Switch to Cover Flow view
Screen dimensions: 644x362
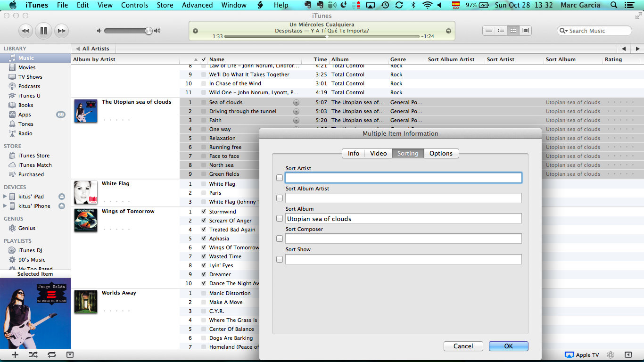(x=526, y=31)
